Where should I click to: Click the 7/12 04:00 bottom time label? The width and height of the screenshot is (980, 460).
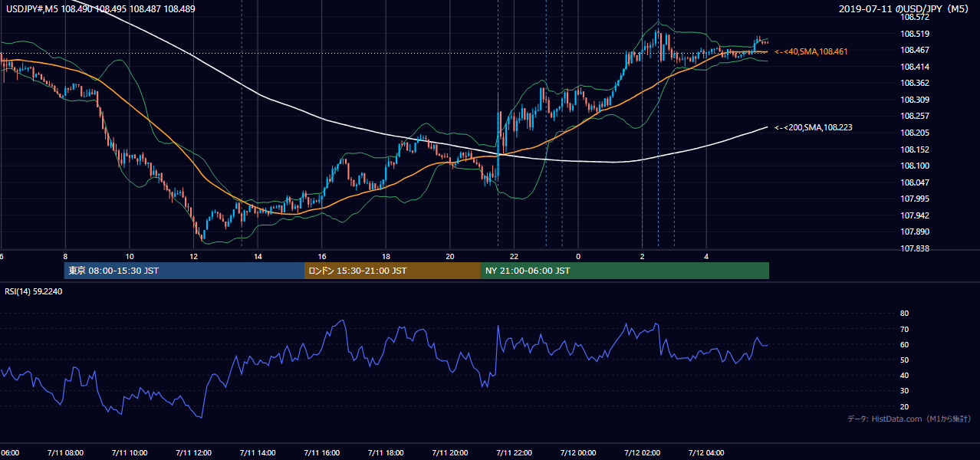point(706,452)
